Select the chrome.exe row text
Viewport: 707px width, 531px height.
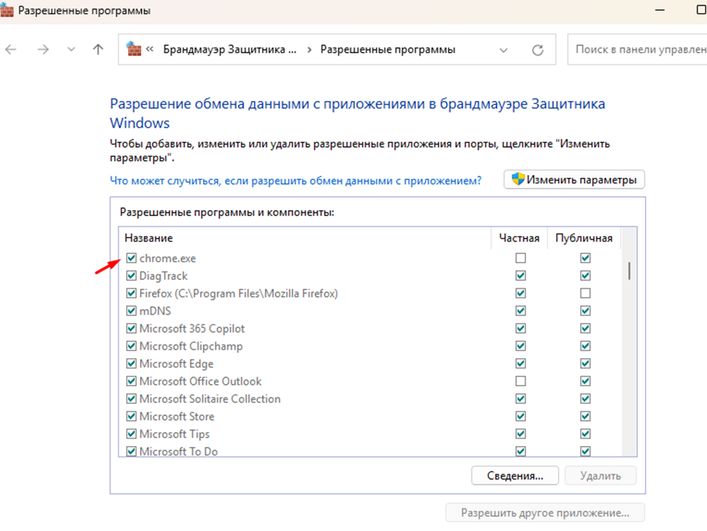tap(168, 258)
